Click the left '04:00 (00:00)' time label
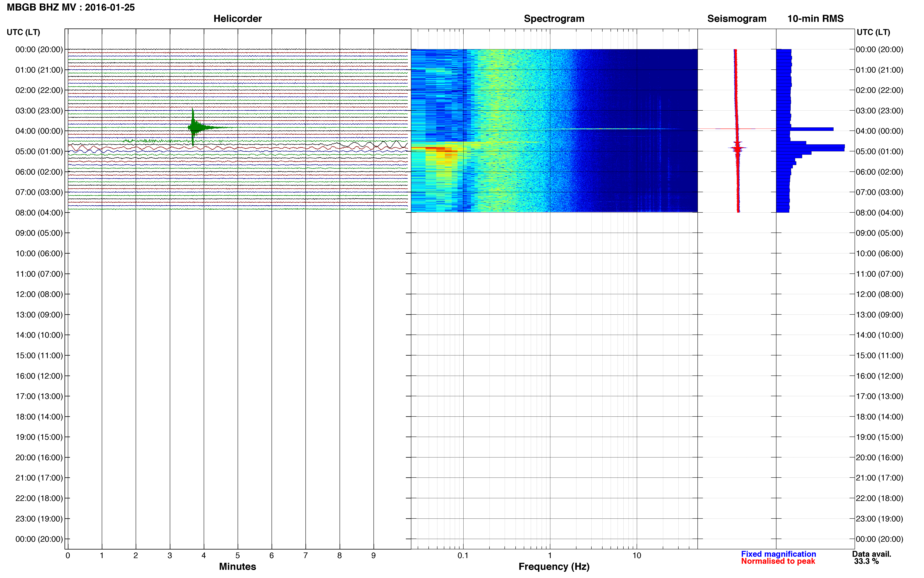The height and width of the screenshot is (578, 924). [x=39, y=131]
